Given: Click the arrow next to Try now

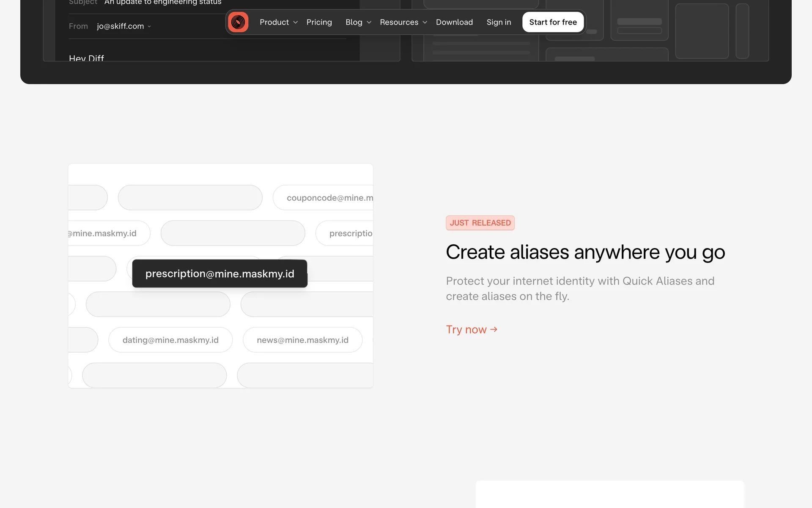Looking at the screenshot, I should coord(494,329).
